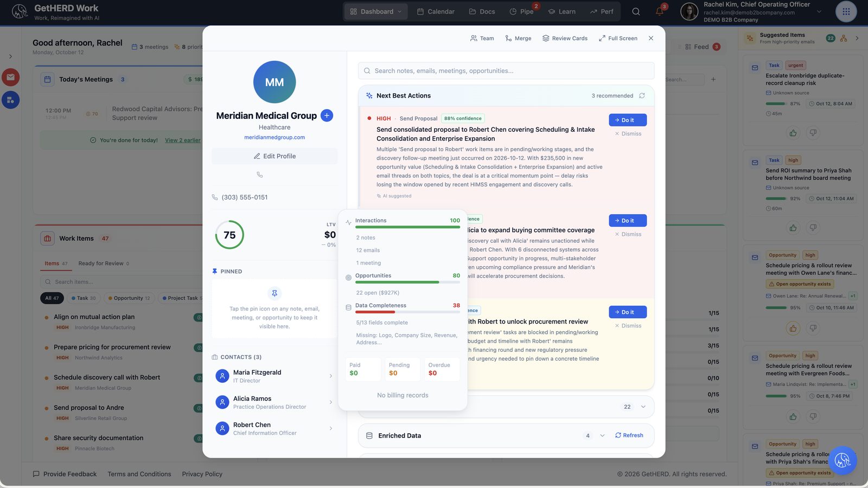The image size is (868, 488).
Task: Expand the Enriched Data section chevron
Action: click(602, 435)
